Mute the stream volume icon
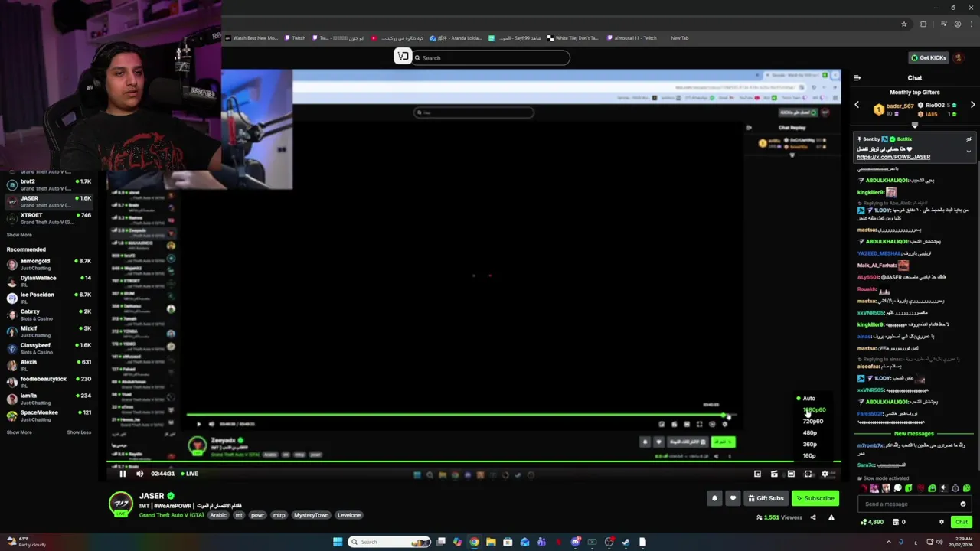The width and height of the screenshot is (980, 551). click(x=139, y=474)
